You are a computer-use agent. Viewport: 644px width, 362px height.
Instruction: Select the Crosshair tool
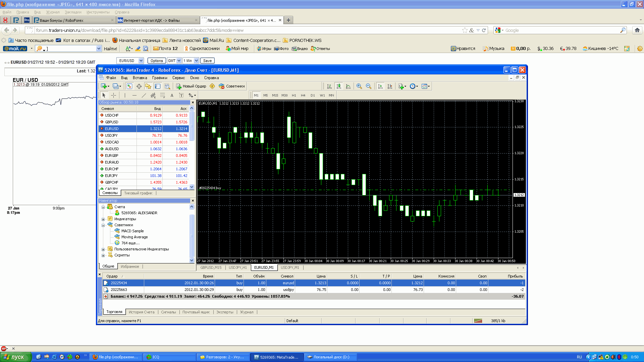point(113,95)
